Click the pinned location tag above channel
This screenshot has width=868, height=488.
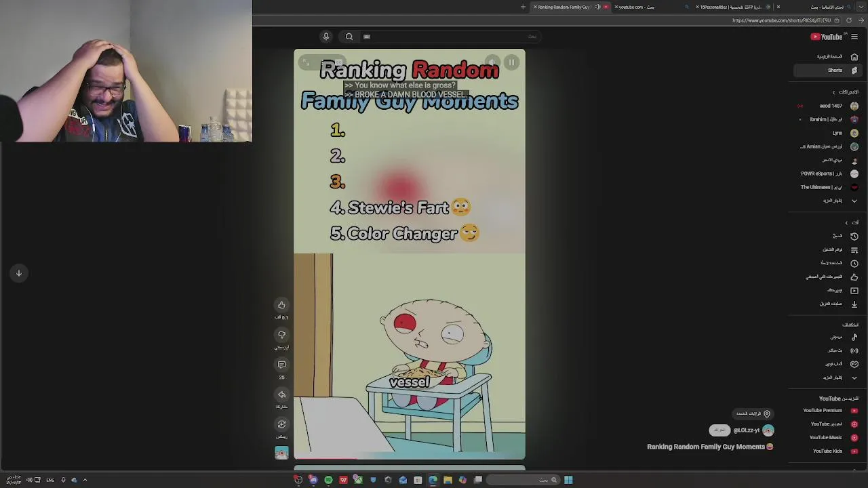[x=753, y=413]
